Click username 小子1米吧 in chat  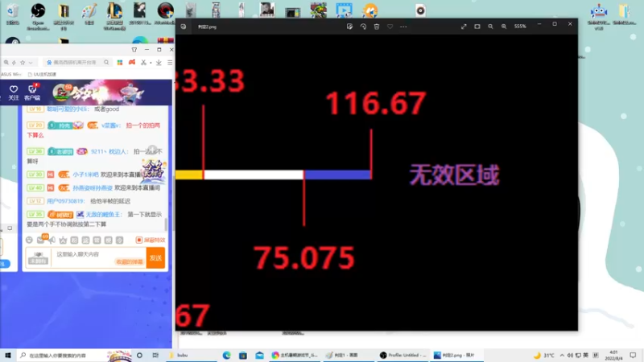85,175
